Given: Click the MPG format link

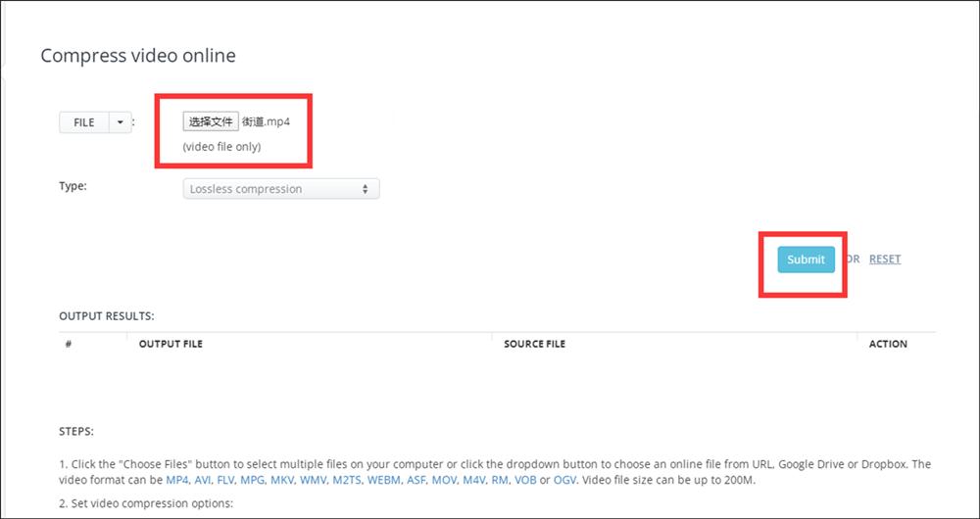Looking at the screenshot, I should (x=253, y=480).
